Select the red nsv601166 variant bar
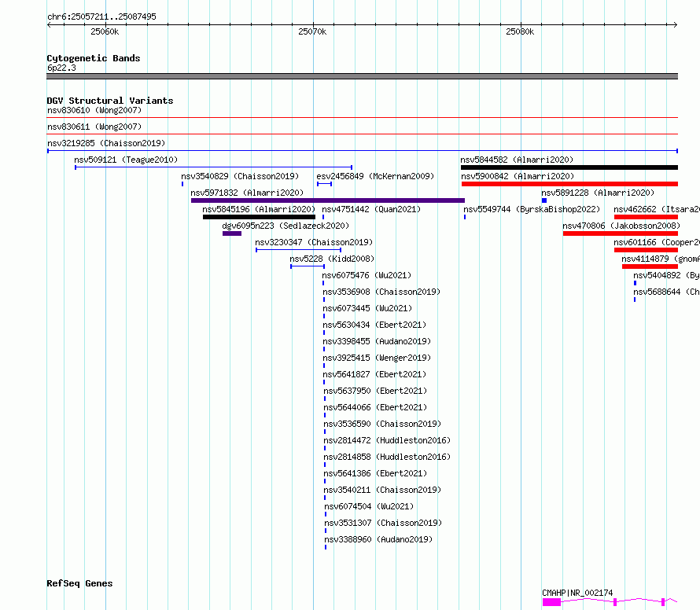The image size is (700, 610). [646, 250]
